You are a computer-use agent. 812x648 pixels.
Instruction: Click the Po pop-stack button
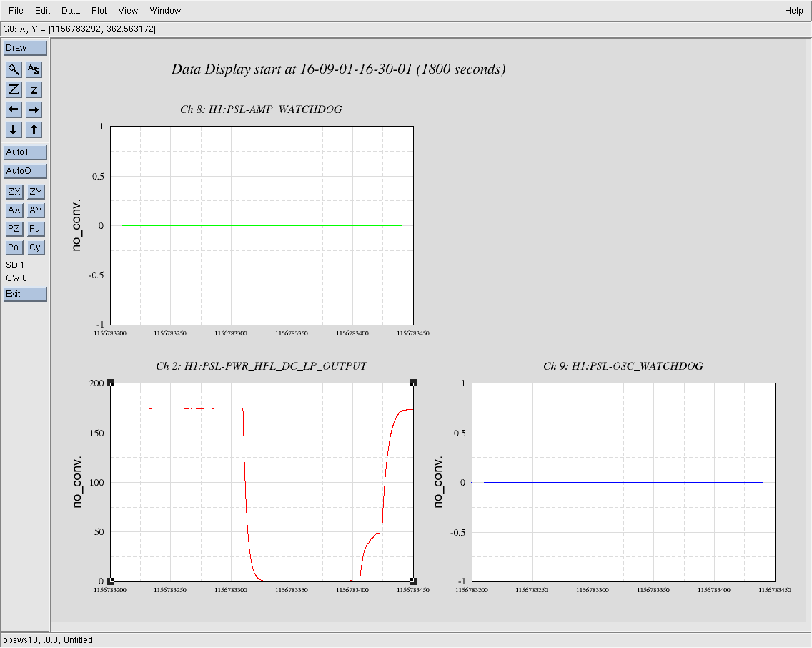click(x=14, y=247)
